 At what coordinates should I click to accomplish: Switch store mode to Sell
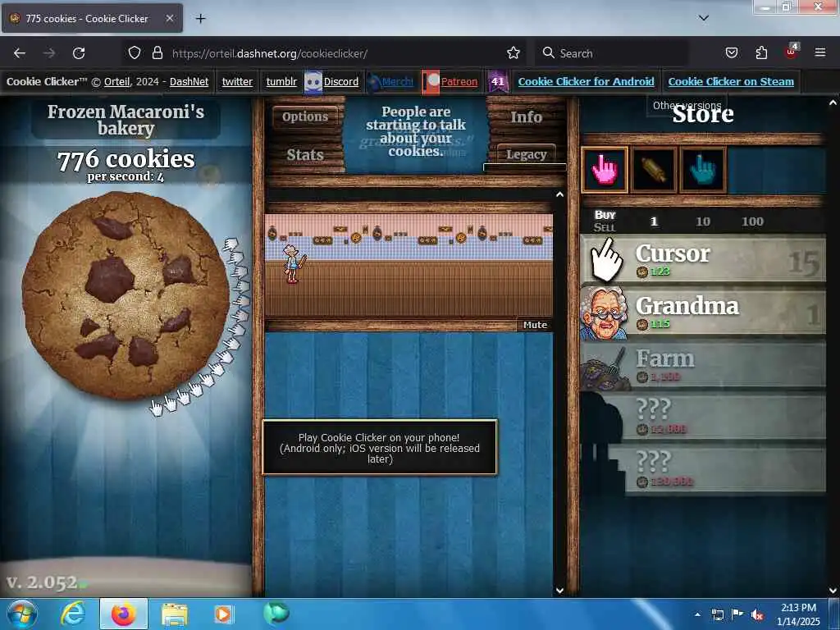pyautogui.click(x=605, y=227)
